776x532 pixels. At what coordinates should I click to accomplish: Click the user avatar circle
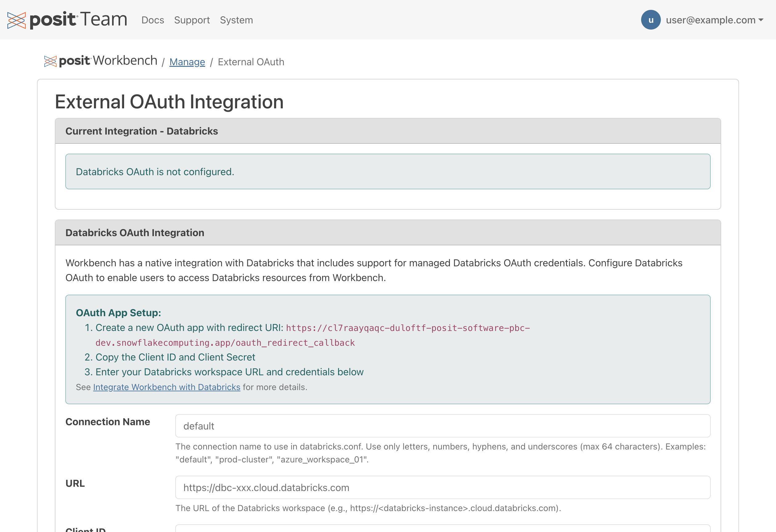(x=650, y=20)
